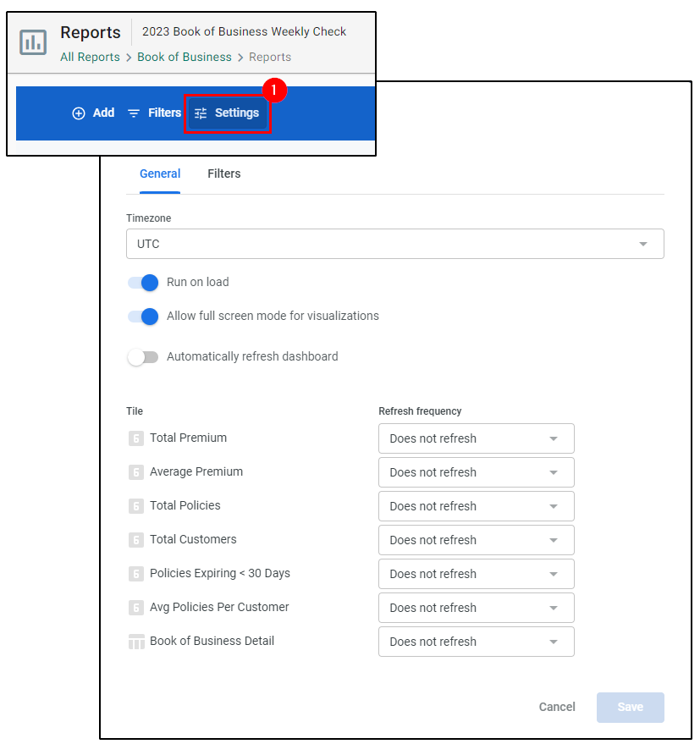Viewport: 700px width, 744px height.
Task: Click the Refresh frequency column header
Action: point(420,411)
